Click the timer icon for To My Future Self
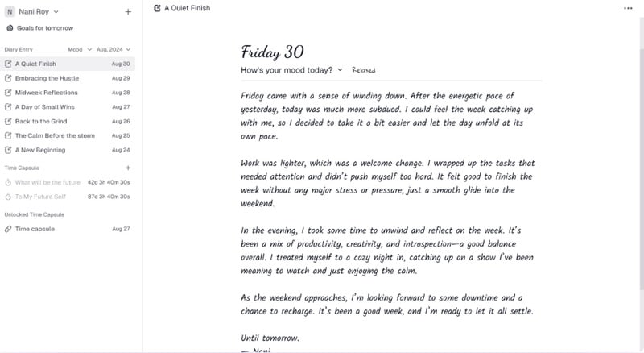This screenshot has width=644, height=353. coord(8,197)
